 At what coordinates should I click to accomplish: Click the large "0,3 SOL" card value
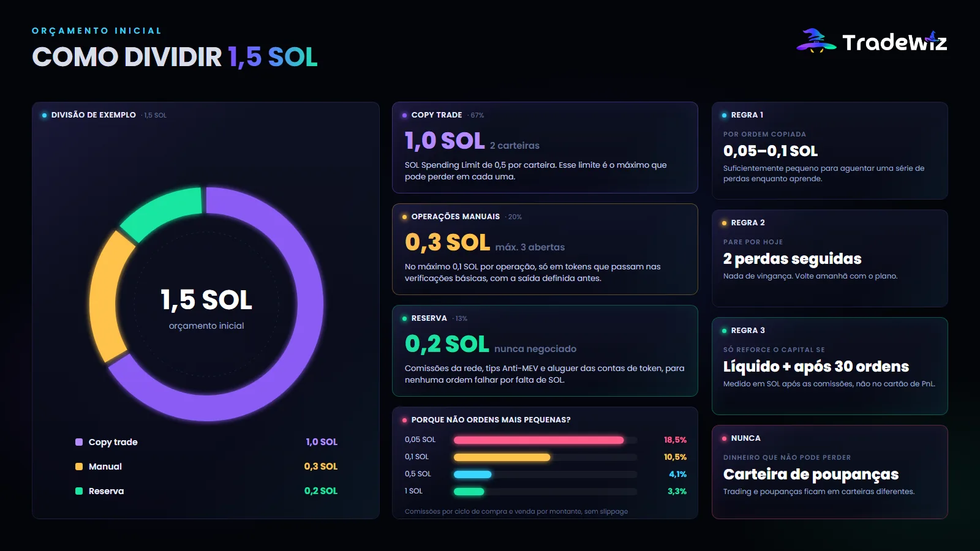point(448,242)
